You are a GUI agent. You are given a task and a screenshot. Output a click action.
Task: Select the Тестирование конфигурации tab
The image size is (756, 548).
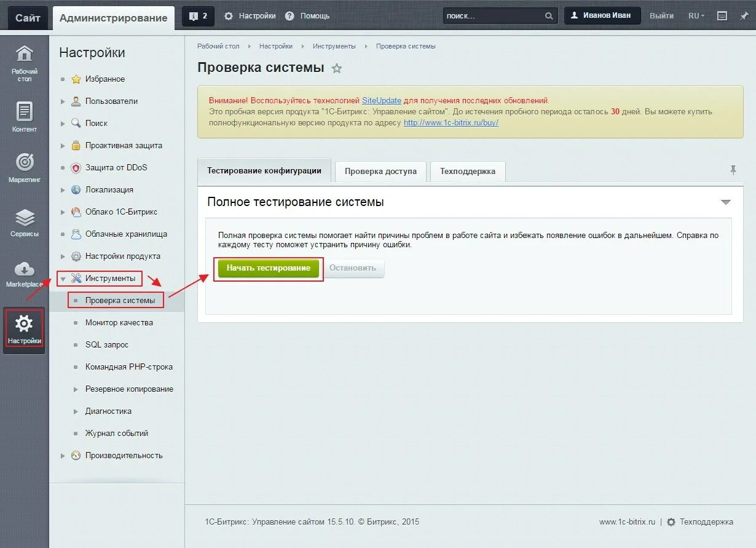click(264, 170)
